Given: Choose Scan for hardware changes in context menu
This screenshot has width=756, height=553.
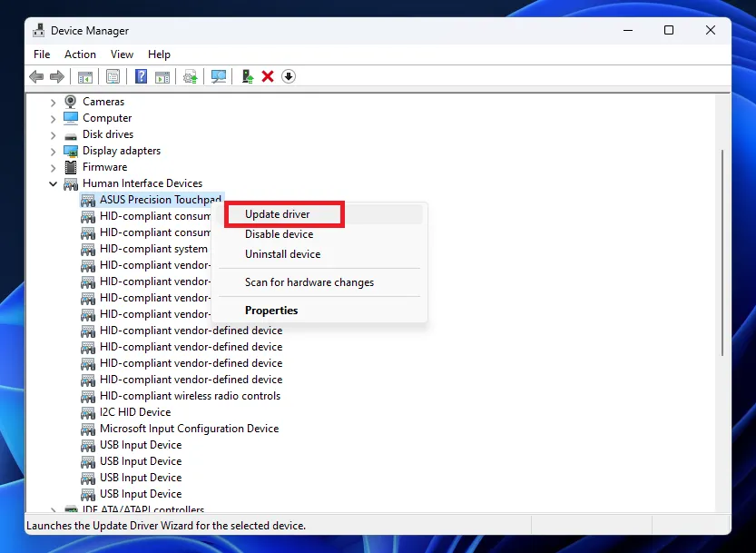Looking at the screenshot, I should click(x=321, y=282).
